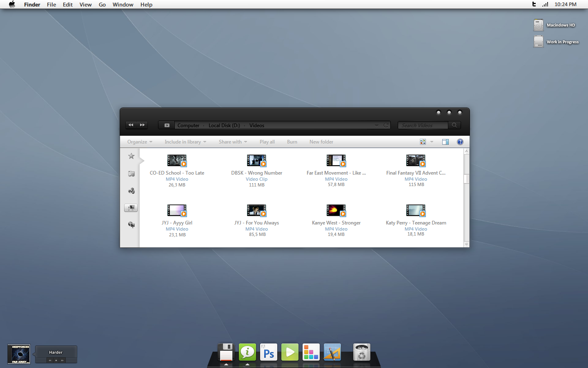This screenshot has width=588, height=368.
Task: Navigate to Local Disk (D:) breadcrumb
Action: 224,126
